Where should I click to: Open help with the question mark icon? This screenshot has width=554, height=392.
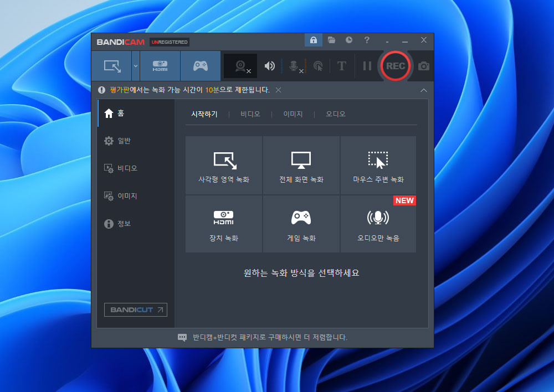click(367, 40)
